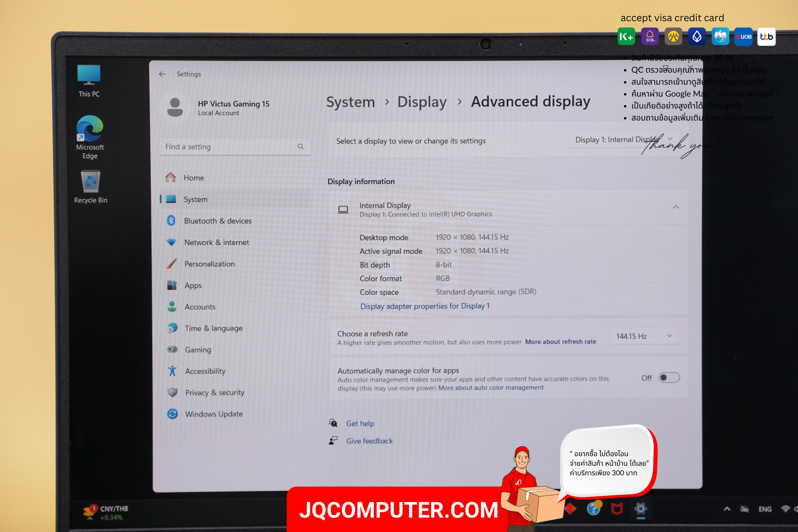Click the Home house icon

[171, 177]
